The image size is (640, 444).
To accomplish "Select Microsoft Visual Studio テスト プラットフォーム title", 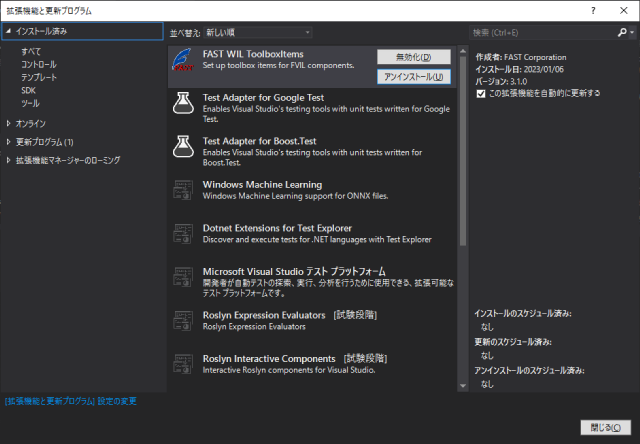I will pos(294,271).
